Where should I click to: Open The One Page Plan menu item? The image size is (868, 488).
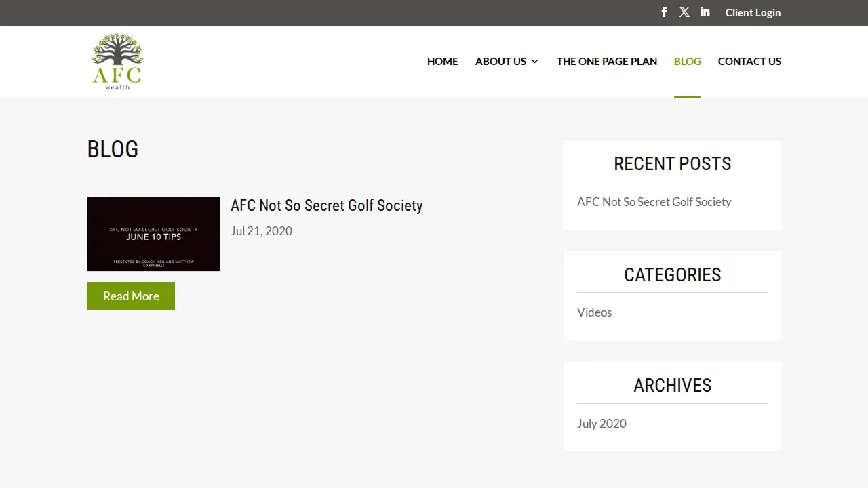607,61
